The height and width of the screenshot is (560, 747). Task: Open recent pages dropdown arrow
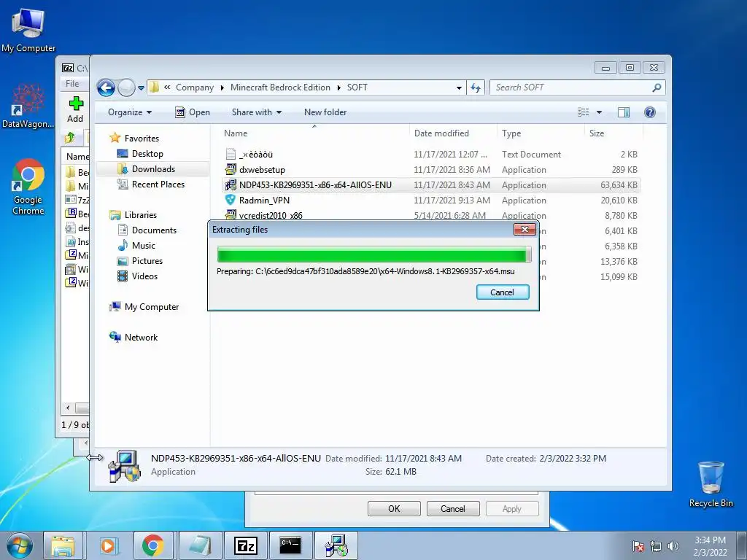(141, 88)
